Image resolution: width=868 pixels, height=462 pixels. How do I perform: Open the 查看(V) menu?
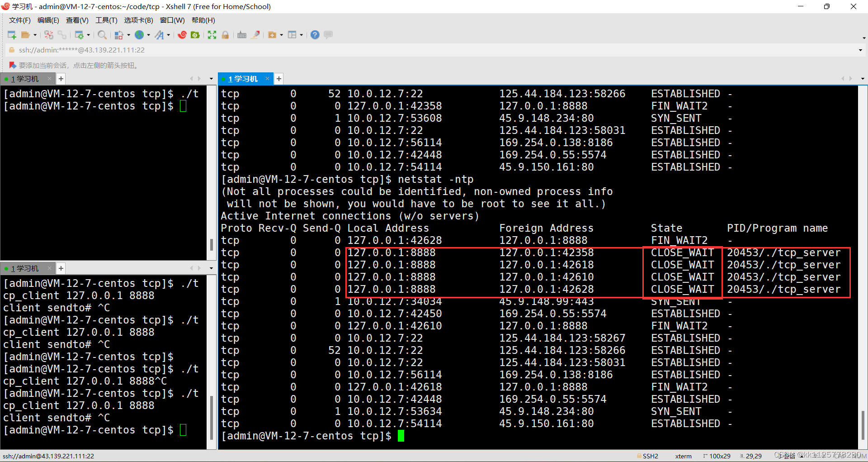(77, 20)
